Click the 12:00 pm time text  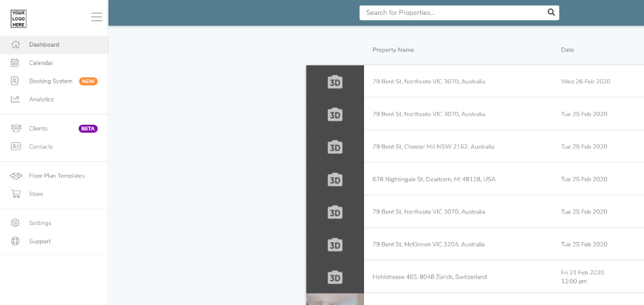click(574, 281)
